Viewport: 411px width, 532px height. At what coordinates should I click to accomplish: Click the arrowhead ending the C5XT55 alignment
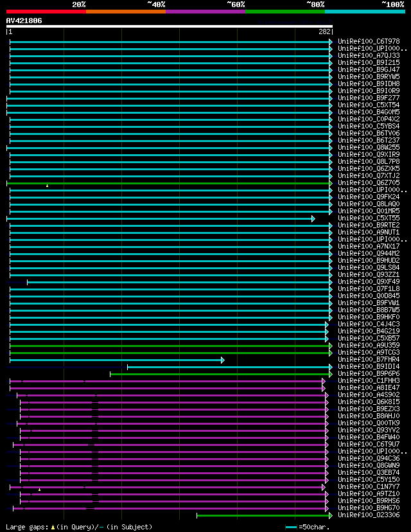(313, 219)
